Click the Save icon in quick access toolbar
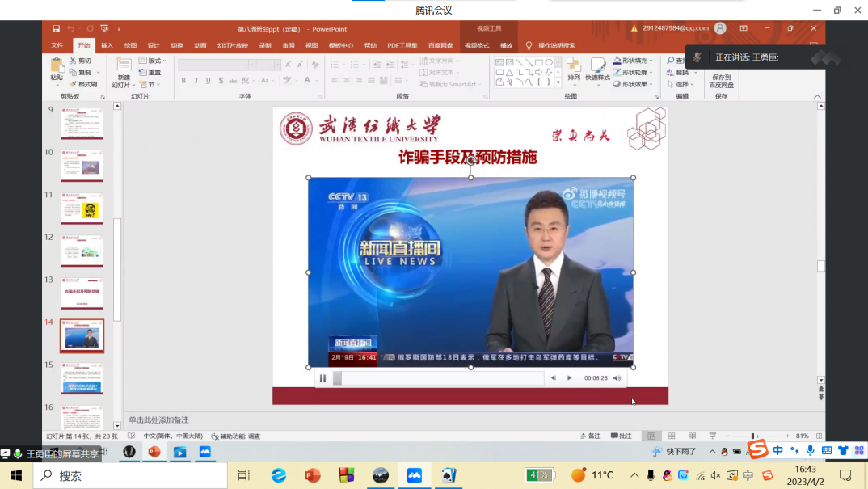 click(x=56, y=29)
